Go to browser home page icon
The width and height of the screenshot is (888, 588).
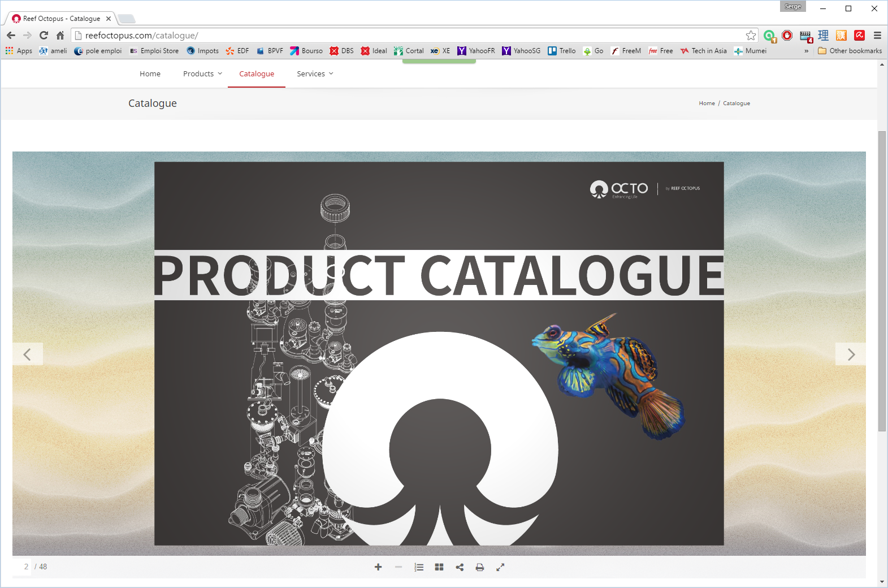tap(60, 35)
